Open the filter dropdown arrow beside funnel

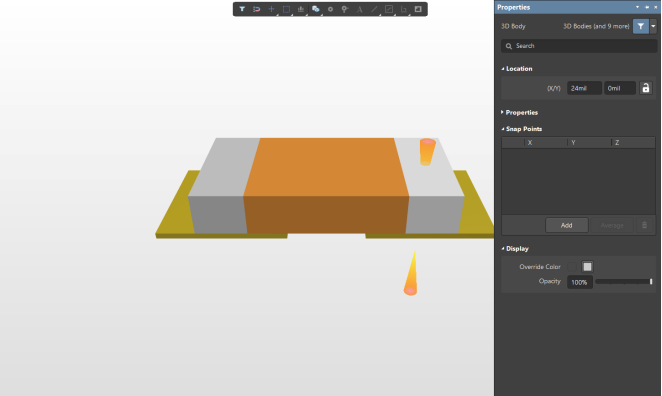coord(653,26)
